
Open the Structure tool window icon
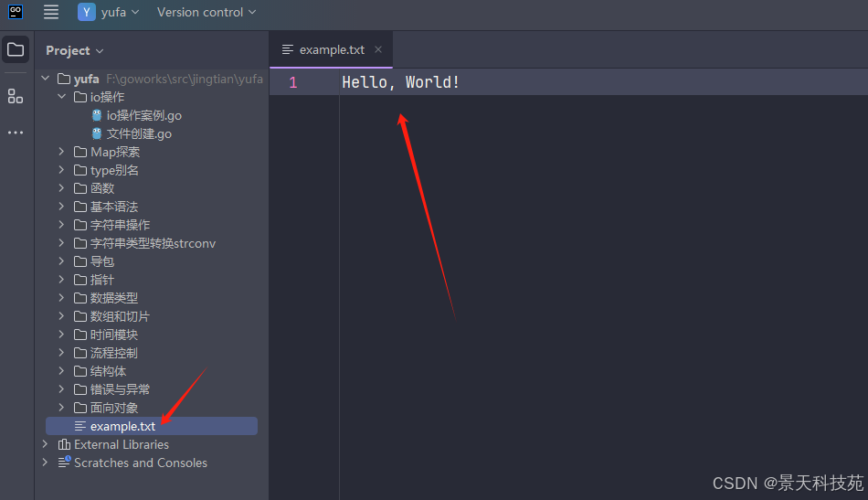[16, 96]
